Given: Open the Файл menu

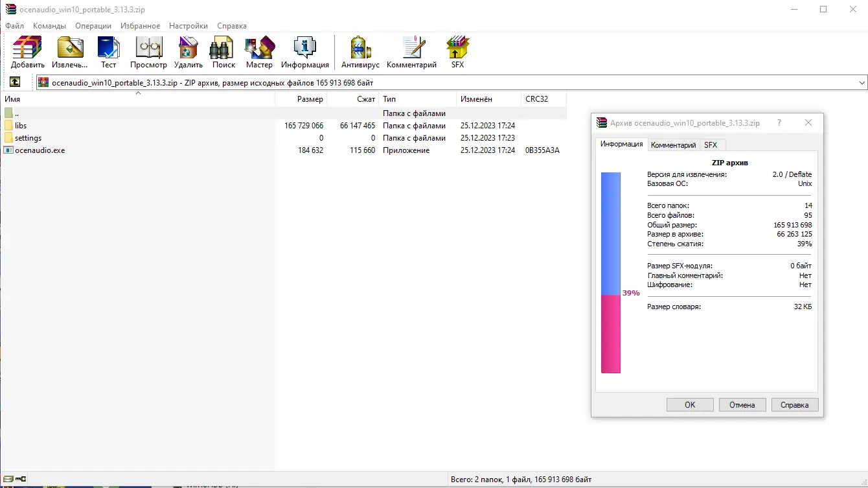Looking at the screenshot, I should pyautogui.click(x=14, y=26).
